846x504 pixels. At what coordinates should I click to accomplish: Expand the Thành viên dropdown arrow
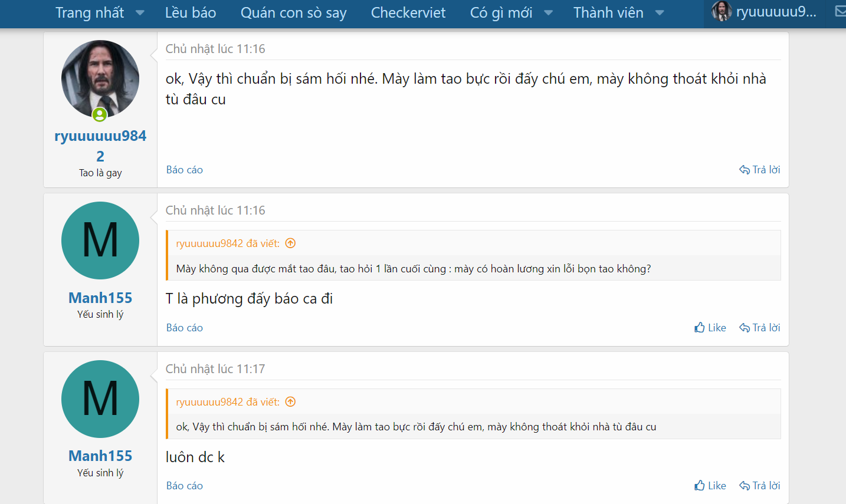coord(660,13)
